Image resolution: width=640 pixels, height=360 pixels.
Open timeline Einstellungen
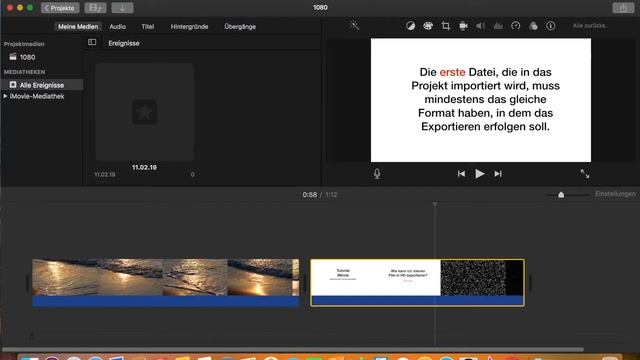pyautogui.click(x=615, y=194)
